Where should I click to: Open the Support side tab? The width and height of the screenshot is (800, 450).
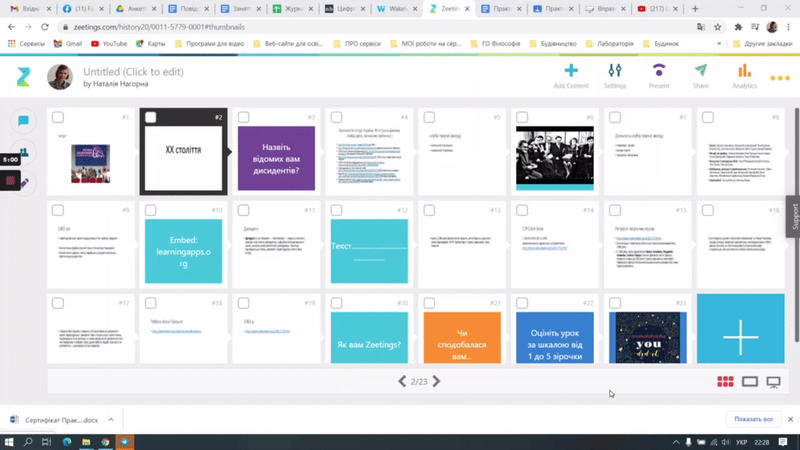(794, 217)
